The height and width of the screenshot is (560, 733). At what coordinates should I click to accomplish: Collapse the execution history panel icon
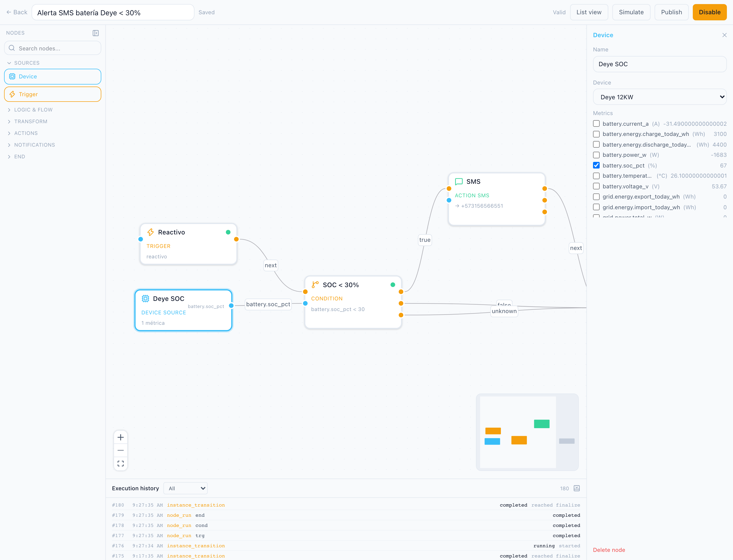point(577,488)
